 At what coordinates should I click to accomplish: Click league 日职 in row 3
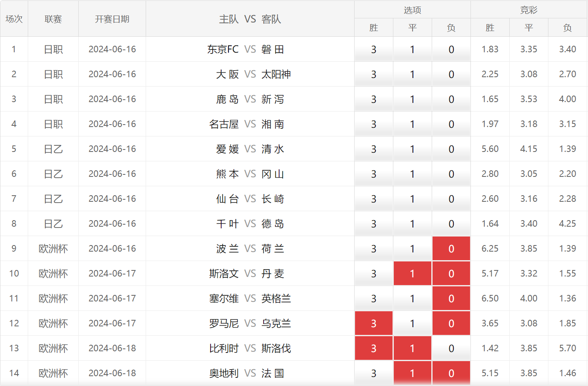53,99
